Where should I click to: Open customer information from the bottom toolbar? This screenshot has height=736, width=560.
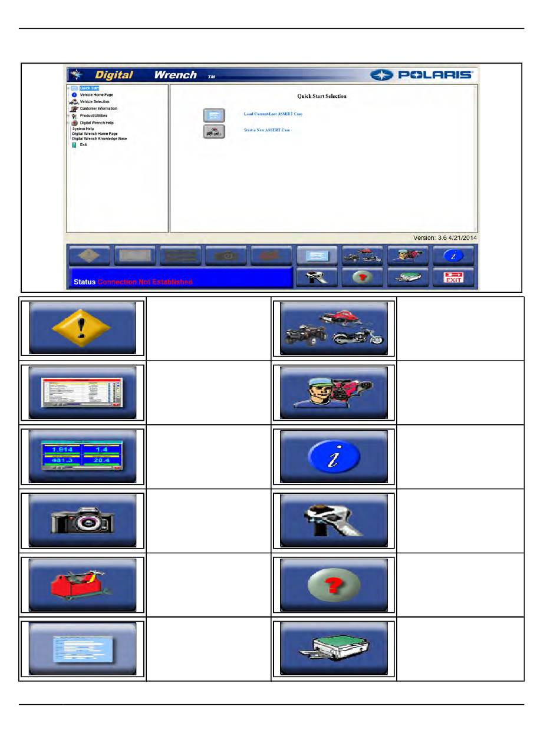tap(408, 256)
